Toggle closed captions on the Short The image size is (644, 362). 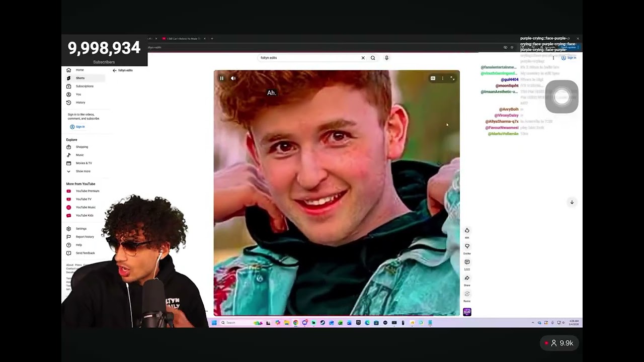point(433,78)
